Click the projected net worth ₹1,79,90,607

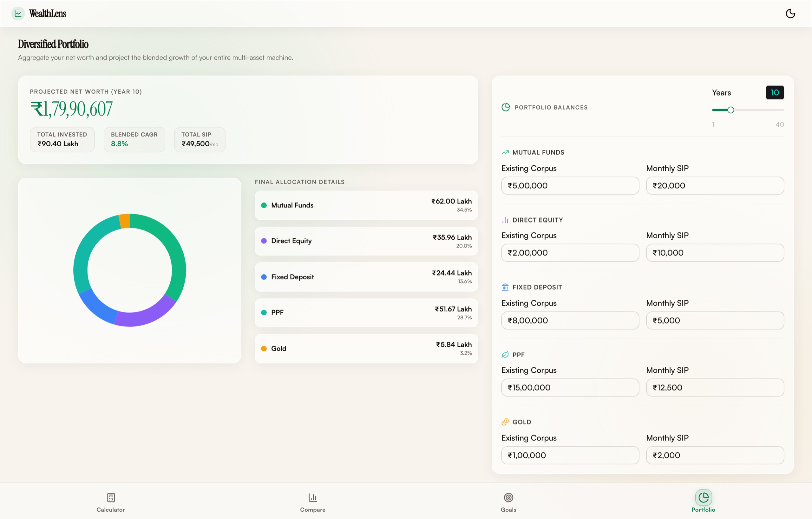pos(71,109)
